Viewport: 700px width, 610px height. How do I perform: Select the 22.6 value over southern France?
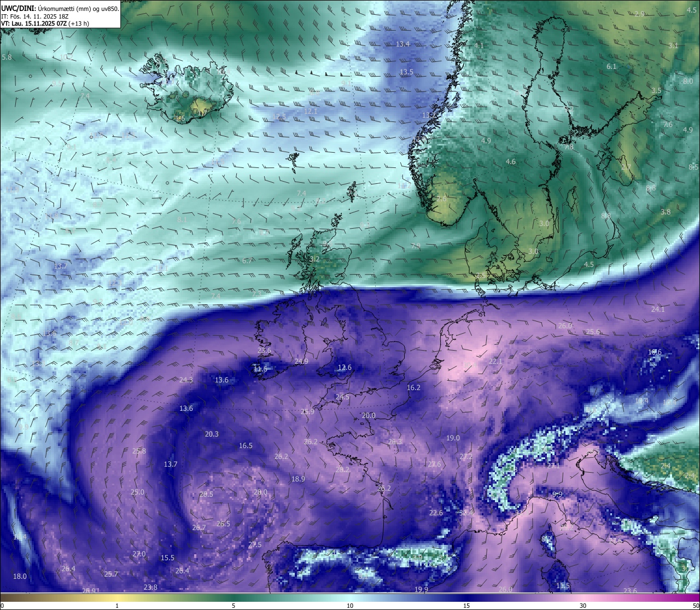click(x=436, y=513)
